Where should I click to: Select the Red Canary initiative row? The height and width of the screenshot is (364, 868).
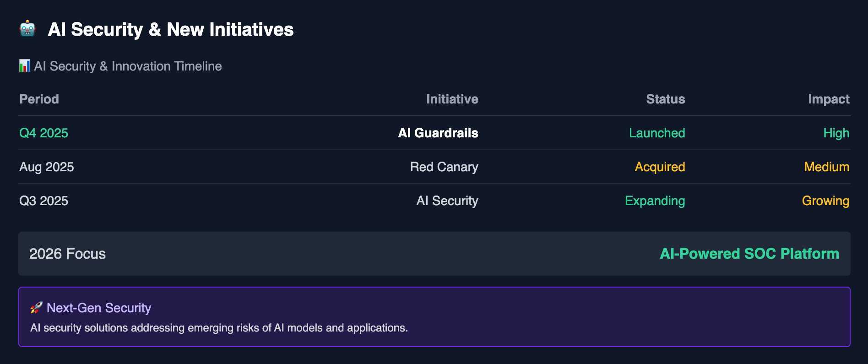(x=434, y=167)
